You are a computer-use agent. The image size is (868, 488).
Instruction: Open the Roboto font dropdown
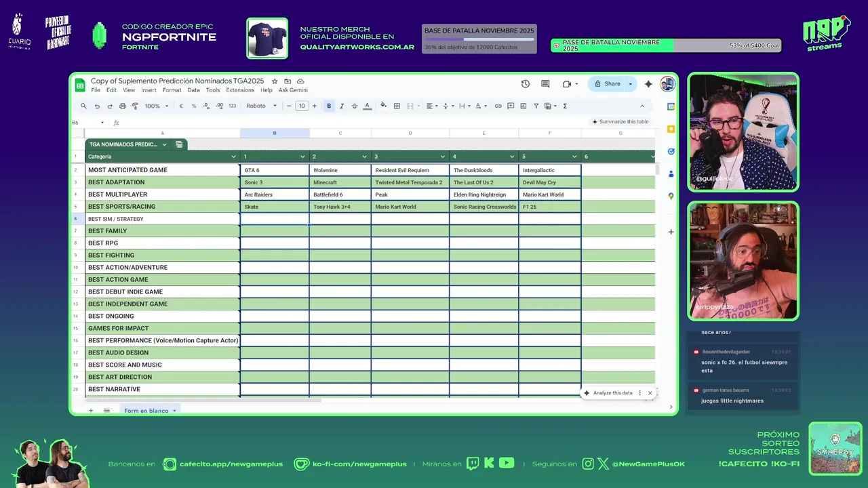point(262,106)
